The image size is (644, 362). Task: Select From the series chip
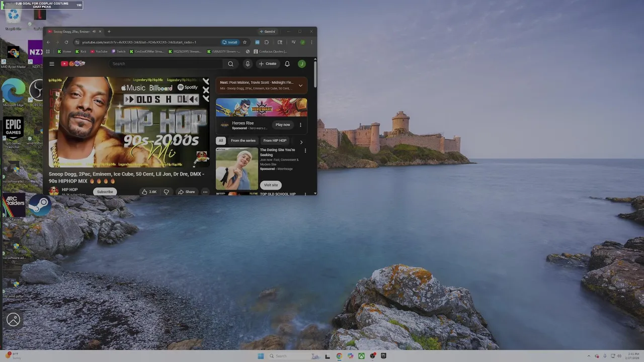point(243,141)
